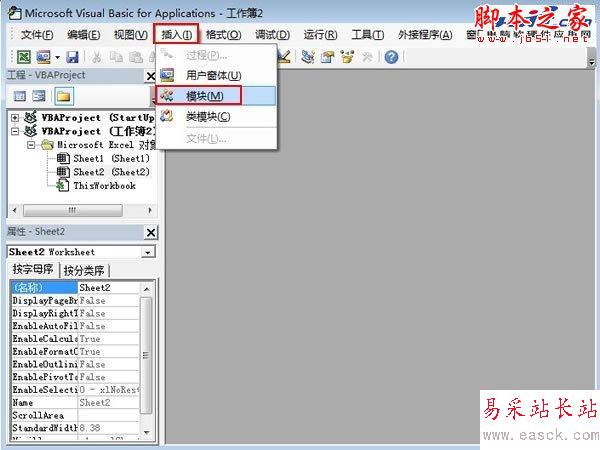Close the 属性 - Sheet2 panel
The width and height of the screenshot is (600, 450).
pos(151,232)
